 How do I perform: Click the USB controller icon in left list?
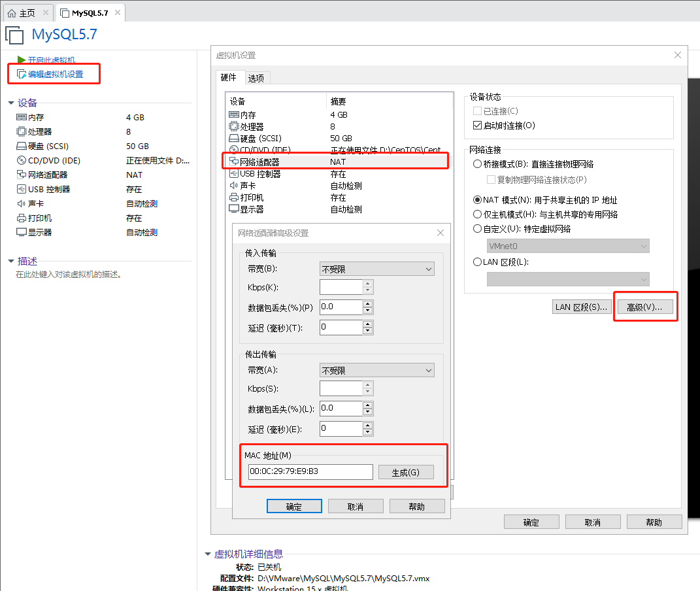tap(21, 189)
